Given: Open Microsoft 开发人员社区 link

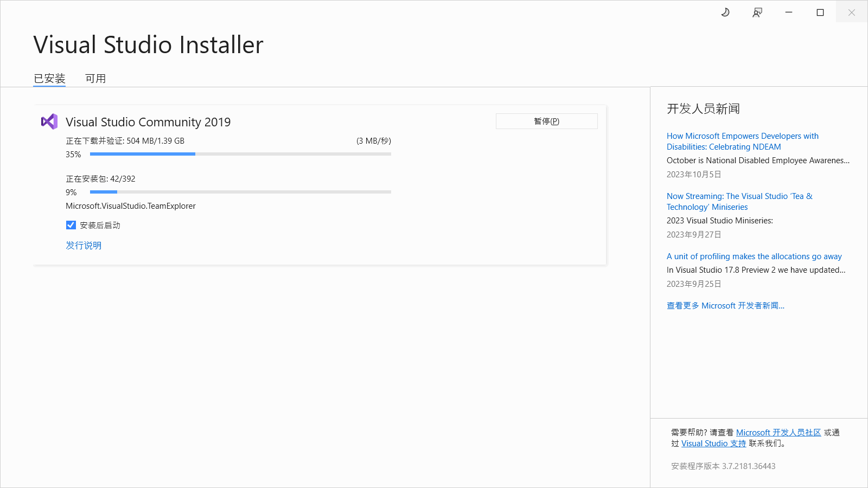Looking at the screenshot, I should coord(778,433).
